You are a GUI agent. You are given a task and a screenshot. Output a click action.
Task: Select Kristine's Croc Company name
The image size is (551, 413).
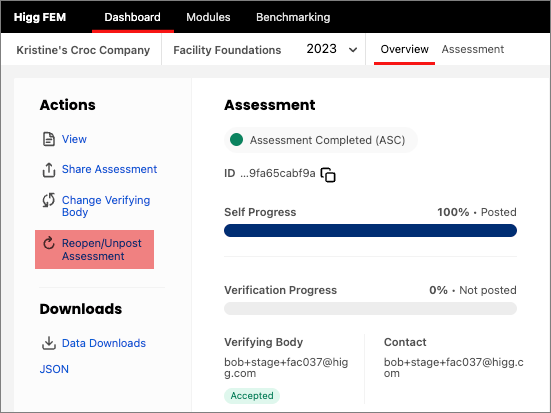[83, 50]
